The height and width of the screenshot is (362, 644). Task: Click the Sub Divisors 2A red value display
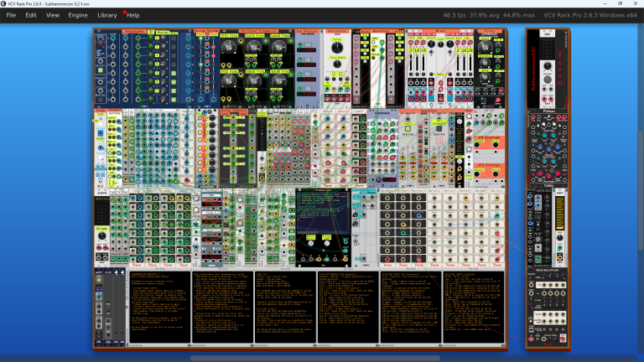tap(306, 80)
